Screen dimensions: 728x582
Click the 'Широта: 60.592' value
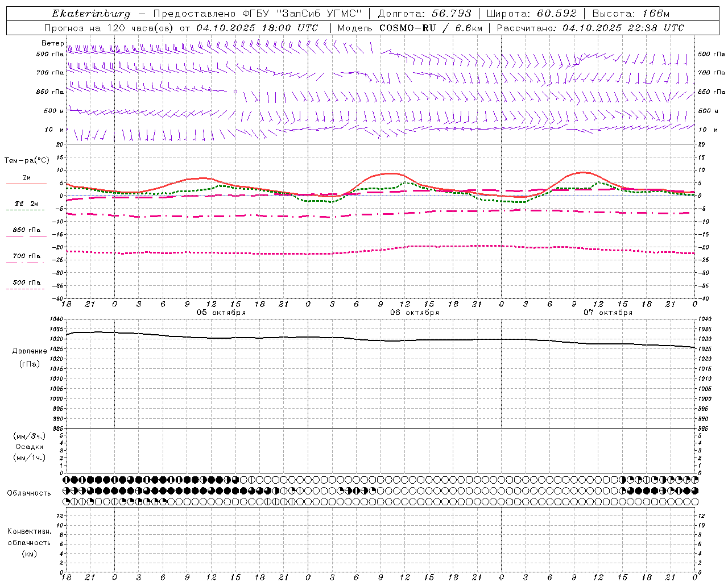[531, 14]
